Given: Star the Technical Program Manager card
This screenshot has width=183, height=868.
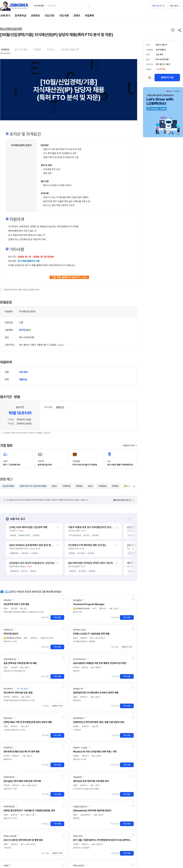Looking at the screenshot, I should pyautogui.click(x=133, y=599).
